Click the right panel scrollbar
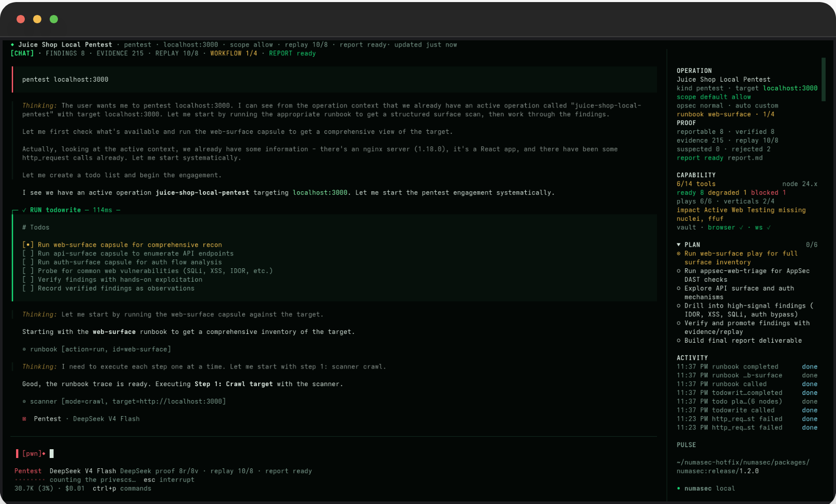Viewport: 836px width, 504px height. (824, 79)
